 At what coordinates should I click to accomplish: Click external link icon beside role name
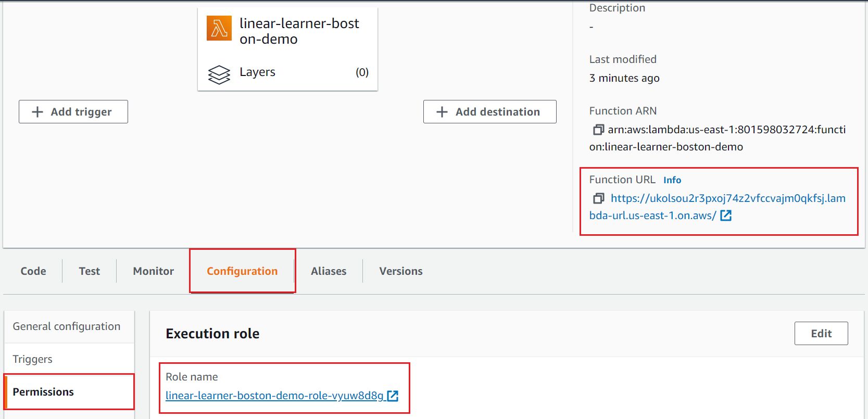pos(393,396)
